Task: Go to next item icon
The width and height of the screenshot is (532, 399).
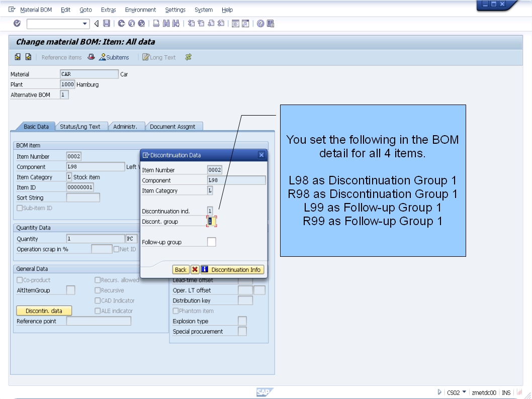Action: tap(28, 57)
